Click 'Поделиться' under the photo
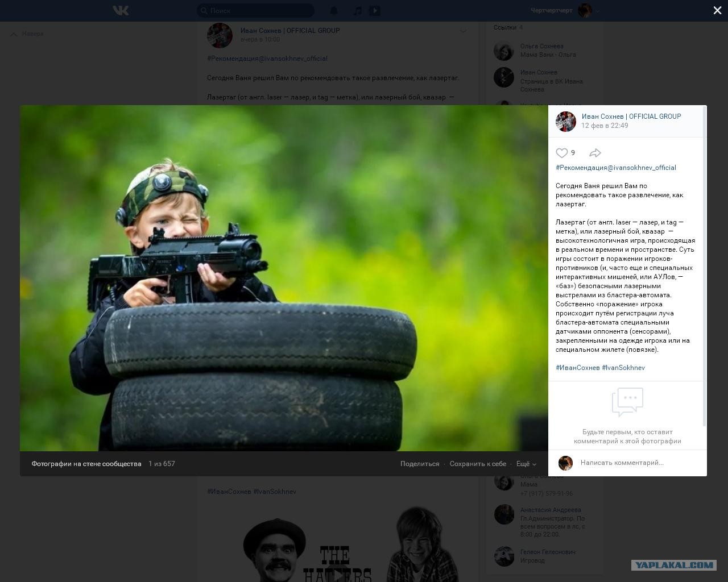 [420, 464]
